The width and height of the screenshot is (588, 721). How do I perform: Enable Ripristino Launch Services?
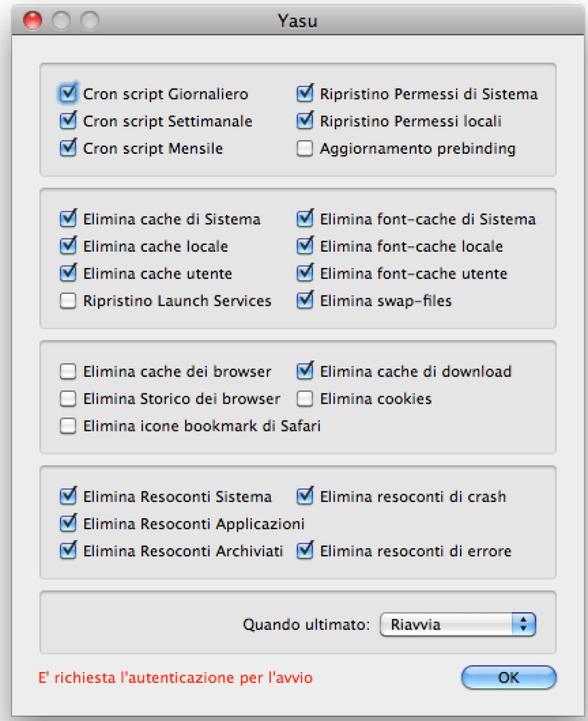[x=69, y=301]
